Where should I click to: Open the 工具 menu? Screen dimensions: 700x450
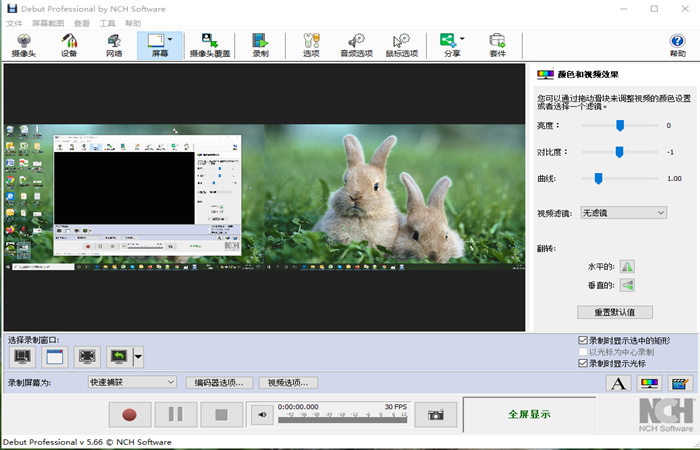coord(108,23)
